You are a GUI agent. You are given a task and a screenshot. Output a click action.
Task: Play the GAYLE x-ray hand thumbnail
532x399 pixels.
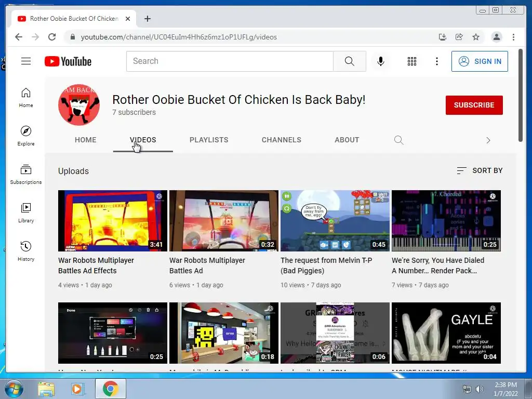click(446, 333)
